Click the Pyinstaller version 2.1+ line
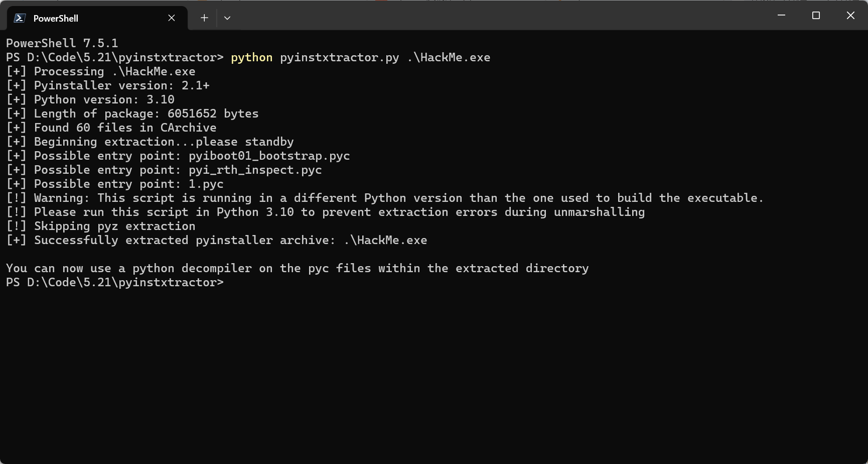This screenshot has width=868, height=464. tap(108, 85)
